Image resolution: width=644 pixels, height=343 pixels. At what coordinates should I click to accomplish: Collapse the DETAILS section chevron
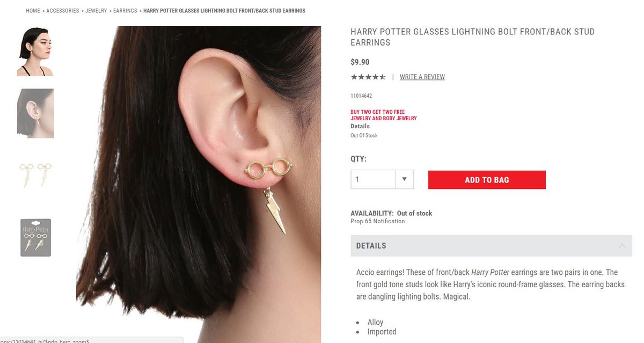pyautogui.click(x=622, y=246)
